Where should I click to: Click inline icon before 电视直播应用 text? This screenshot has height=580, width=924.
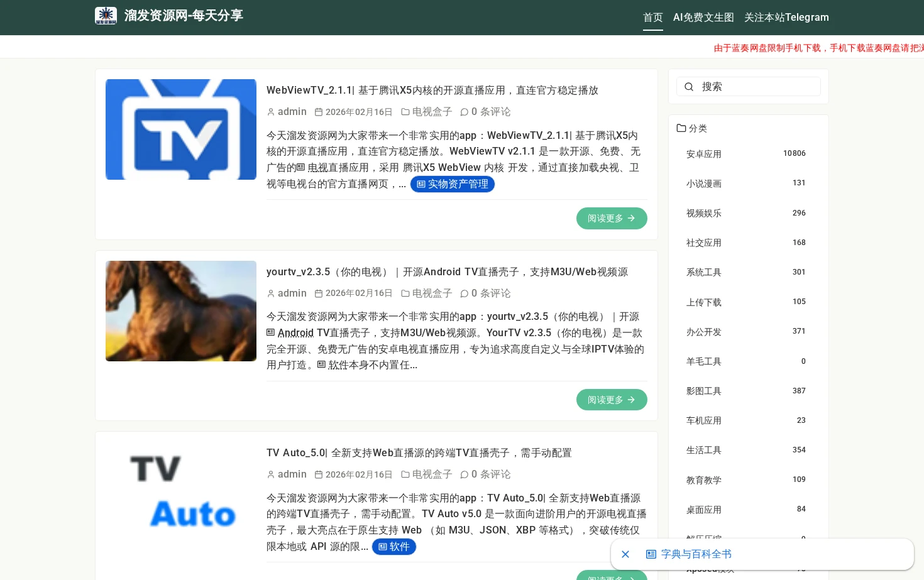301,168
